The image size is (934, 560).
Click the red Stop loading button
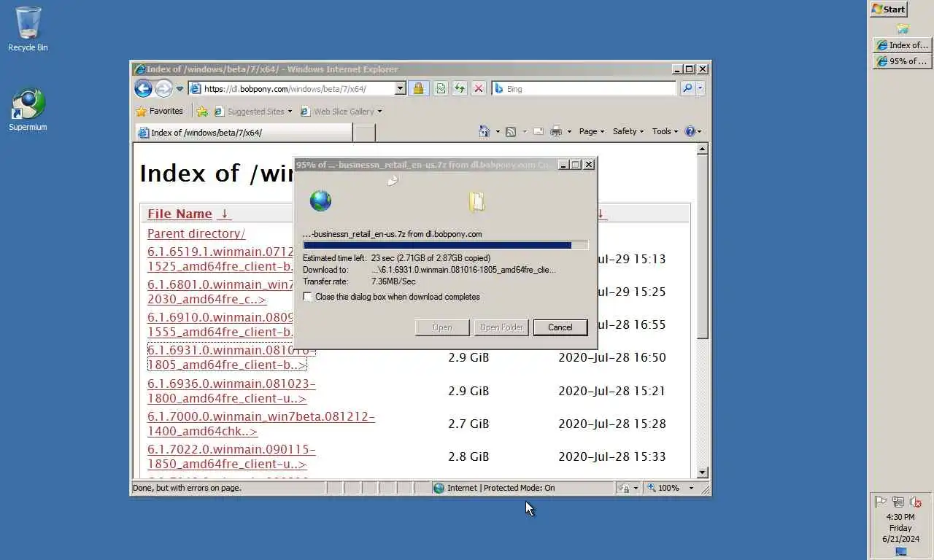pyautogui.click(x=478, y=88)
